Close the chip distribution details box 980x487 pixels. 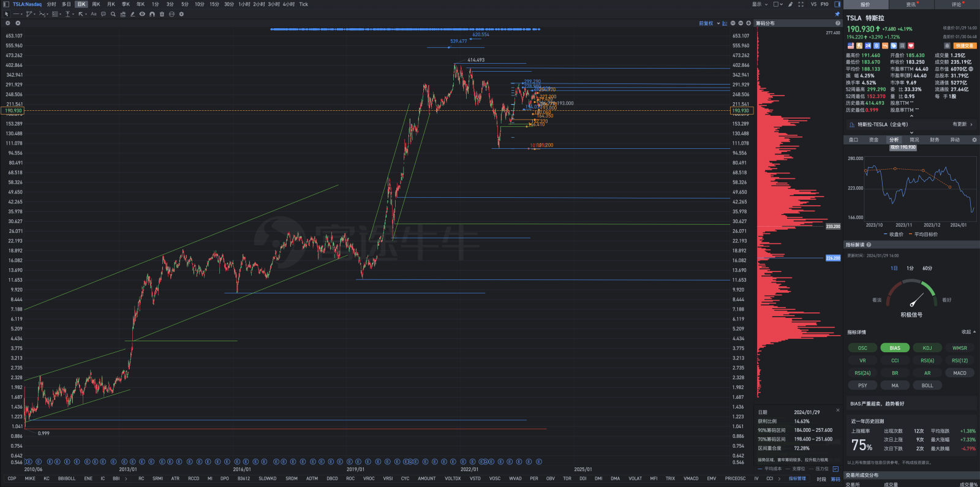tap(838, 410)
